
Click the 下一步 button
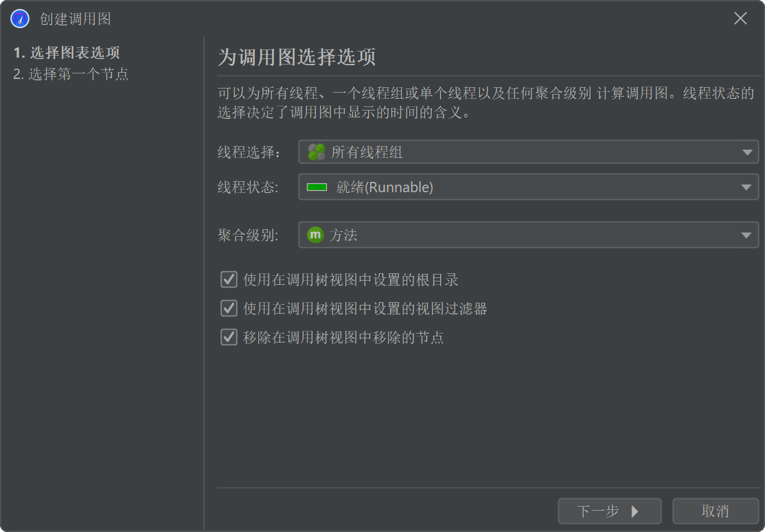click(609, 511)
